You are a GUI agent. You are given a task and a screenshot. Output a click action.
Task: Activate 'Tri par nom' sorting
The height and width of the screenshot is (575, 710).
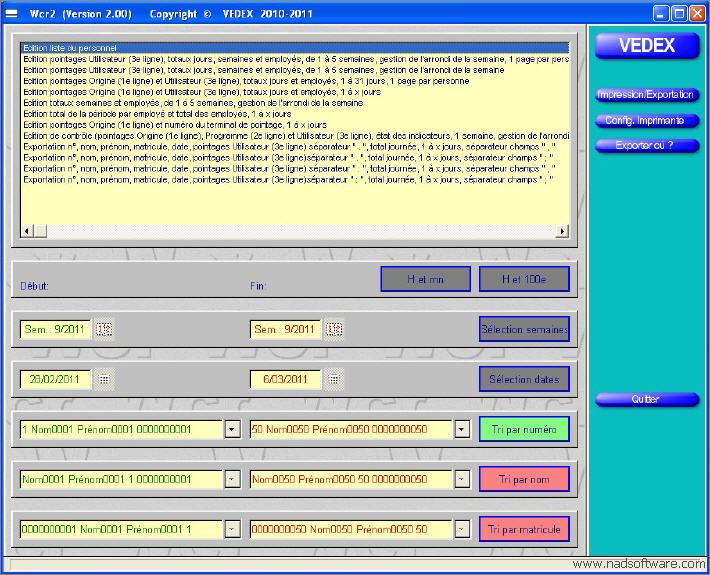tap(524, 479)
